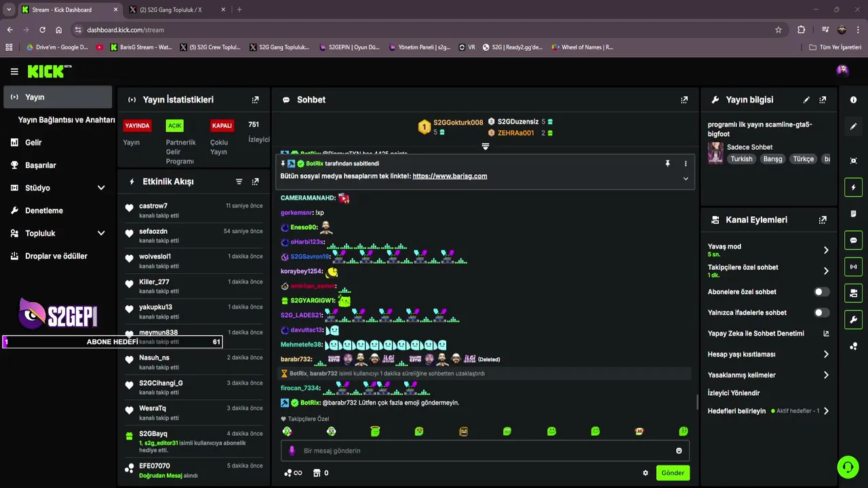This screenshot has height=488, width=868.
Task: Click the info icon in right rail
Action: [x=853, y=100]
